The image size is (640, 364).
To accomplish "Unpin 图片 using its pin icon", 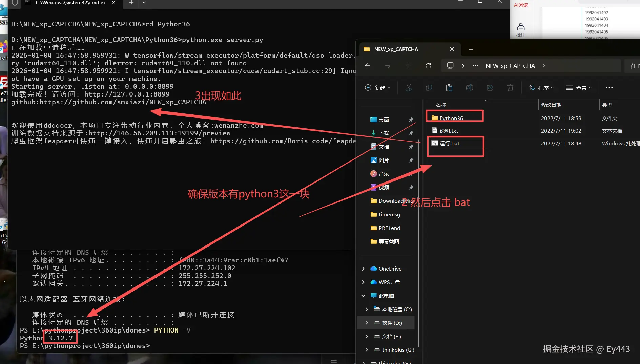I will click(411, 160).
